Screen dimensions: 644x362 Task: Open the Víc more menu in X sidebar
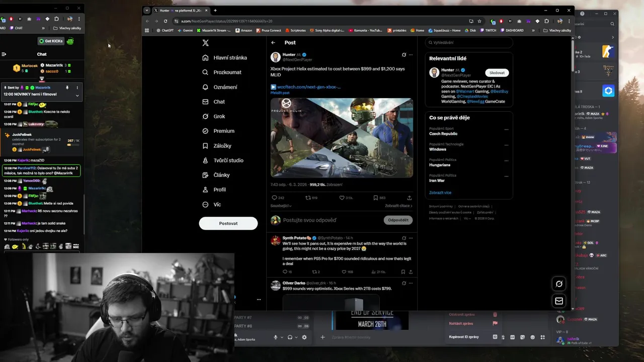212,205
